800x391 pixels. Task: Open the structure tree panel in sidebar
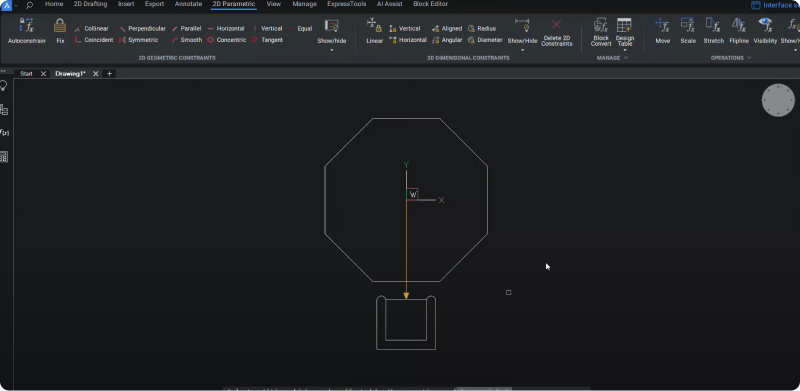pyautogui.click(x=4, y=110)
